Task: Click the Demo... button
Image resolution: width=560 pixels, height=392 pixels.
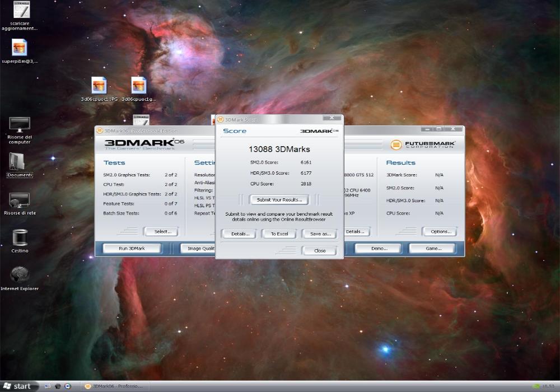Action: (x=379, y=249)
